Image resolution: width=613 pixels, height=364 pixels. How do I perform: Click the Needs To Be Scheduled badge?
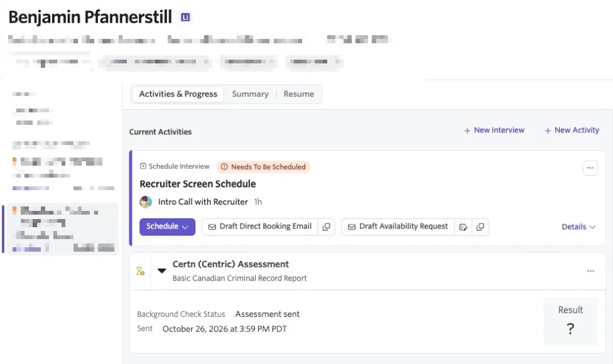click(x=264, y=167)
